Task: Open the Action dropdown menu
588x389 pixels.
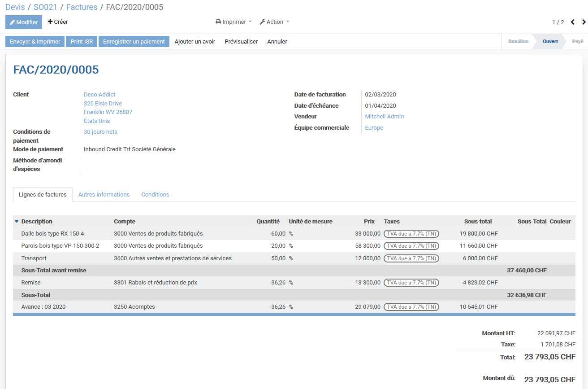Action: [x=274, y=22]
